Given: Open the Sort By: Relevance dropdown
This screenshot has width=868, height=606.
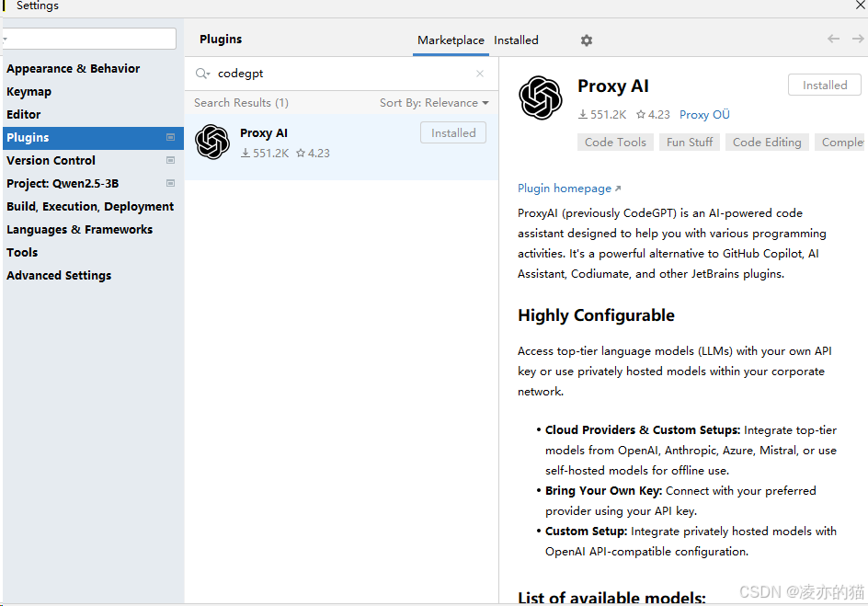Looking at the screenshot, I should click(x=434, y=103).
